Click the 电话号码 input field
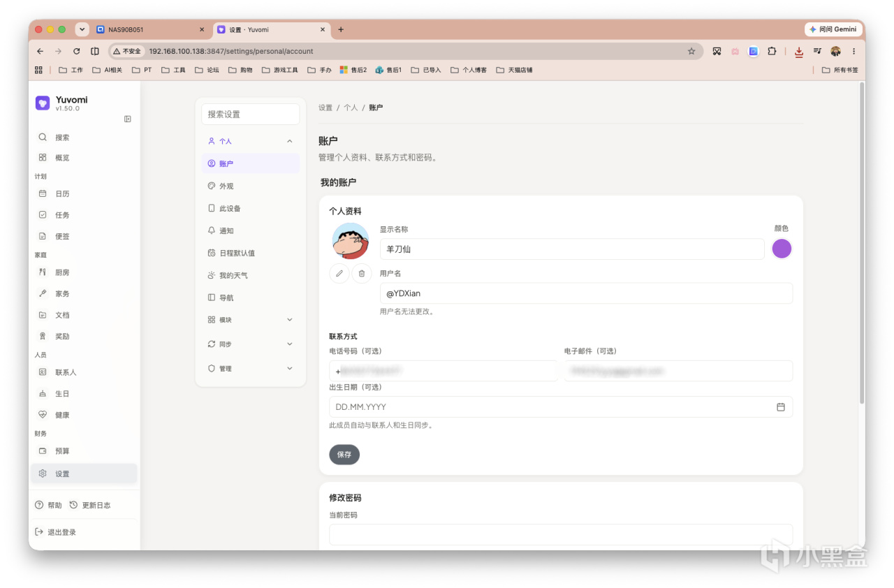This screenshot has width=894, height=588. click(444, 371)
